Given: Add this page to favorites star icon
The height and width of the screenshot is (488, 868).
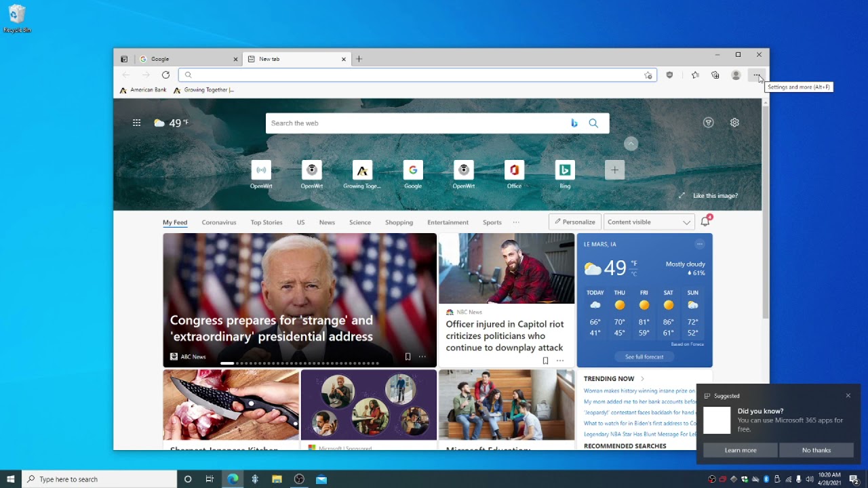Looking at the screenshot, I should [648, 75].
